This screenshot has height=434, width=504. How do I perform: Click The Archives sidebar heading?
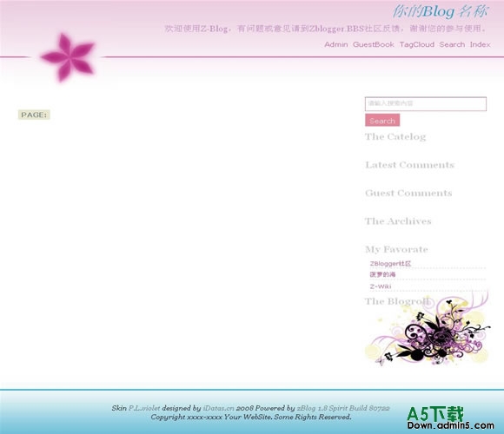click(398, 221)
